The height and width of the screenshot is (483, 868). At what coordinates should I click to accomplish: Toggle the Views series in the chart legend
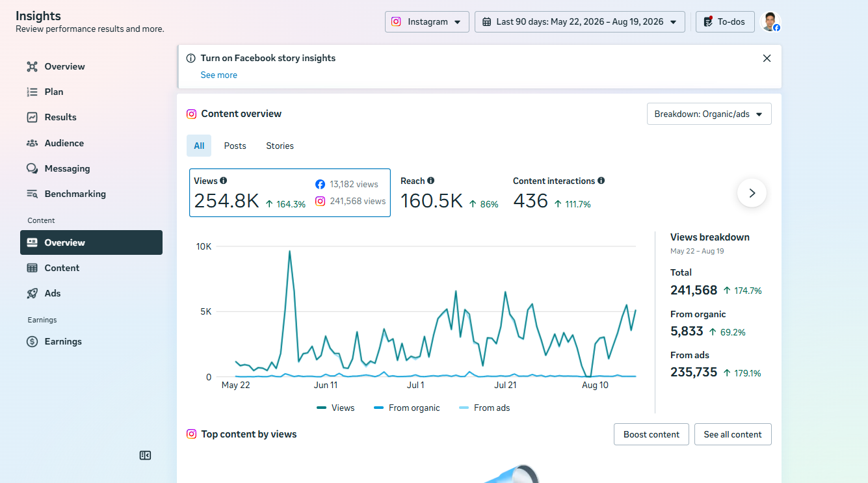pyautogui.click(x=335, y=408)
